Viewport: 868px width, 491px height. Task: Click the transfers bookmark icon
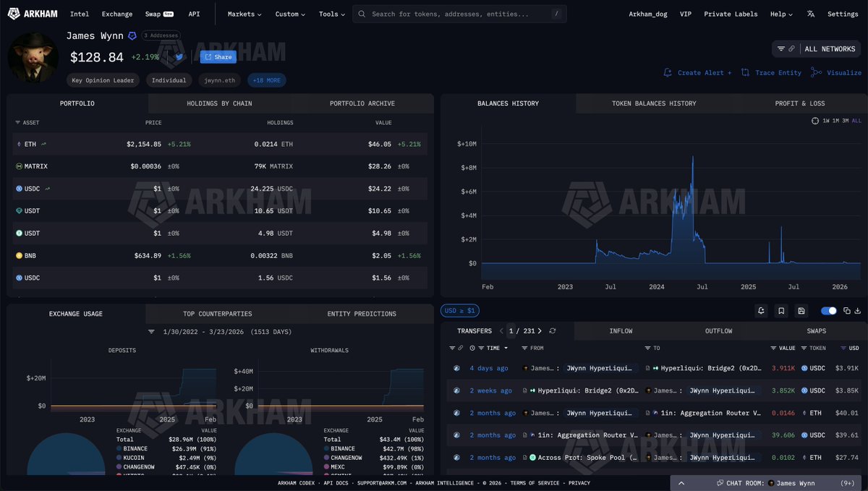(x=781, y=311)
